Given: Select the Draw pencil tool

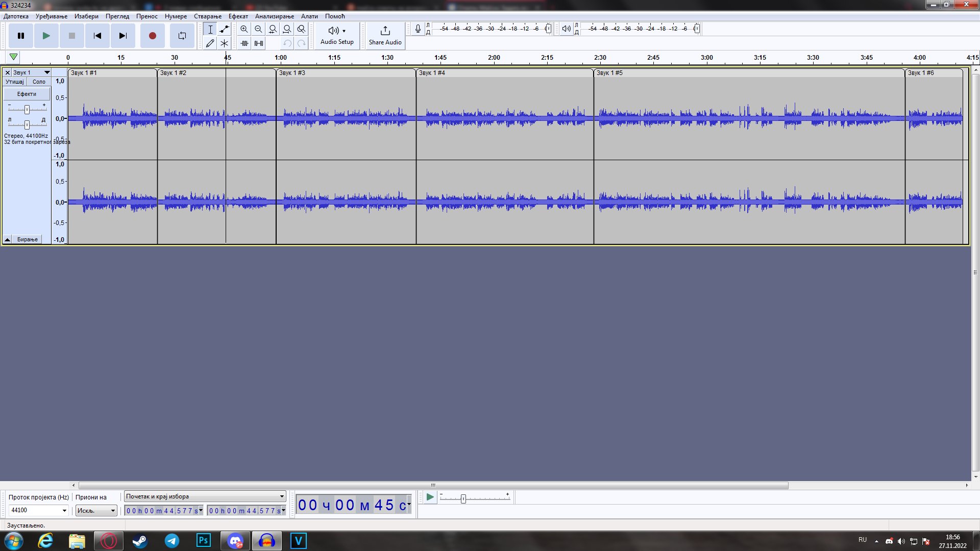Looking at the screenshot, I should click(210, 43).
